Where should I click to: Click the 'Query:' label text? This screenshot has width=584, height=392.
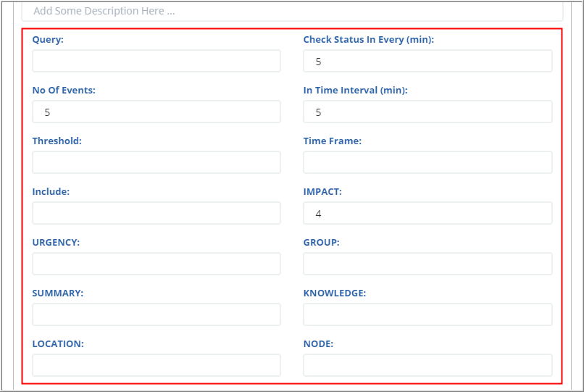[48, 40]
